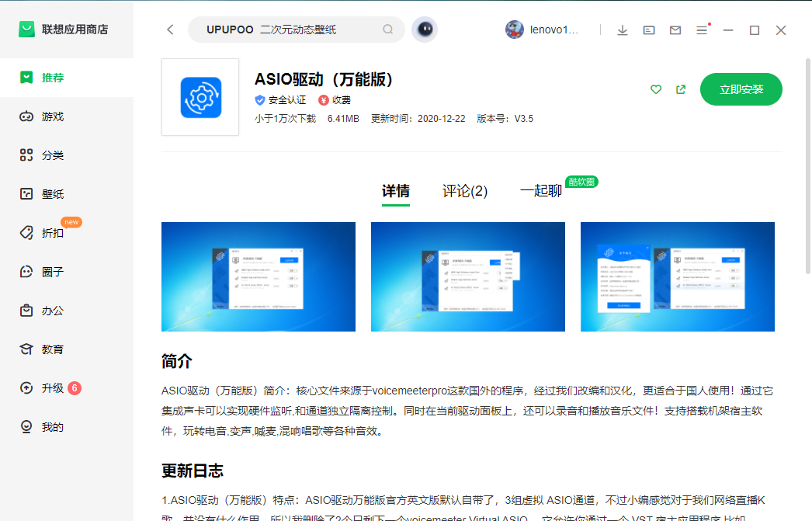Click the 分类 grid icon in the sidebar
The width and height of the screenshot is (812, 521).
pos(26,155)
